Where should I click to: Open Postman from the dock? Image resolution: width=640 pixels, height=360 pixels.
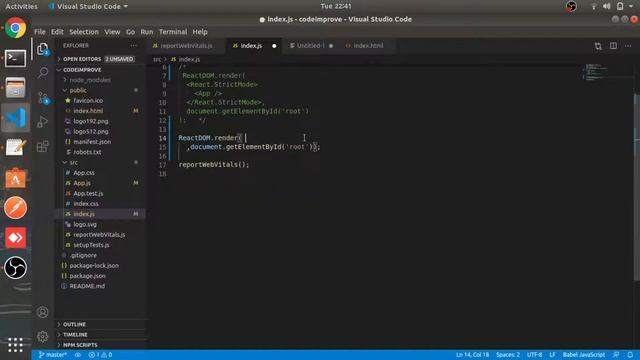pyautogui.click(x=16, y=208)
